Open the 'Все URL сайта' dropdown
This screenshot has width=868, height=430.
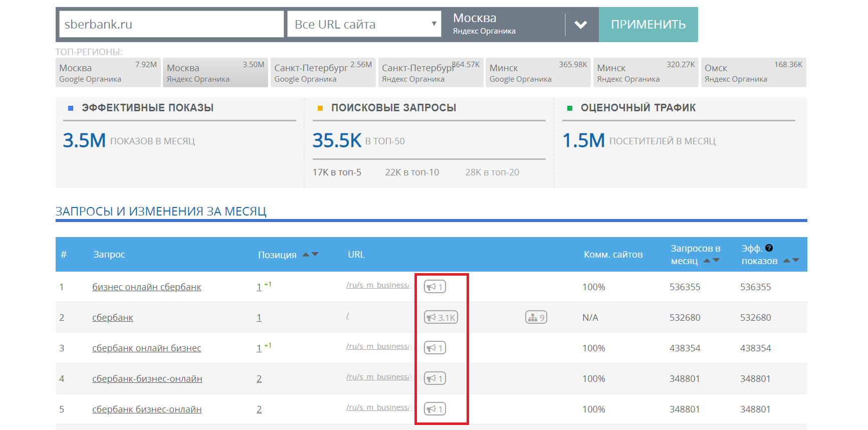364,24
